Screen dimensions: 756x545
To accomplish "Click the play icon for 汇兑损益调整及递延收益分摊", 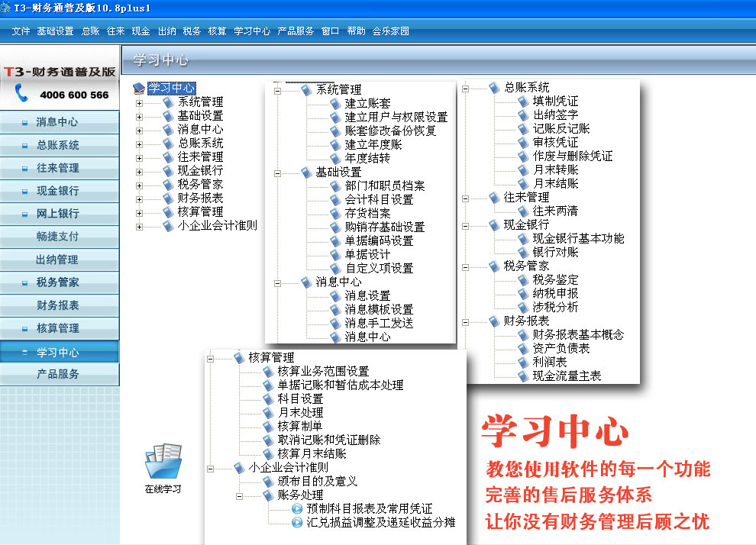I will click(x=298, y=522).
